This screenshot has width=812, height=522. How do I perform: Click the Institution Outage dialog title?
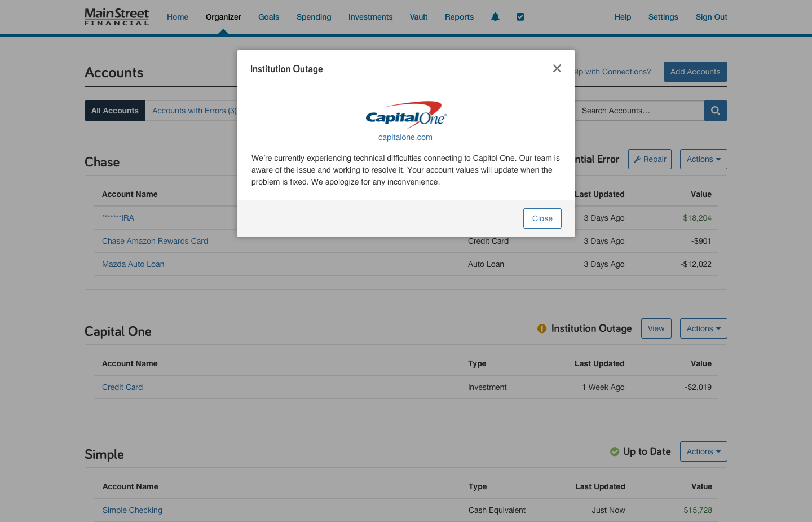pos(286,69)
